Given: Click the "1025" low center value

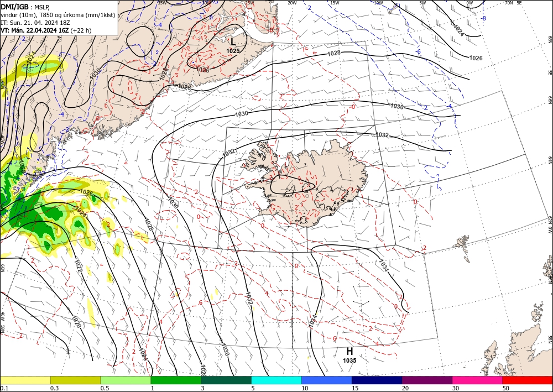Looking at the screenshot, I should pos(233,51).
